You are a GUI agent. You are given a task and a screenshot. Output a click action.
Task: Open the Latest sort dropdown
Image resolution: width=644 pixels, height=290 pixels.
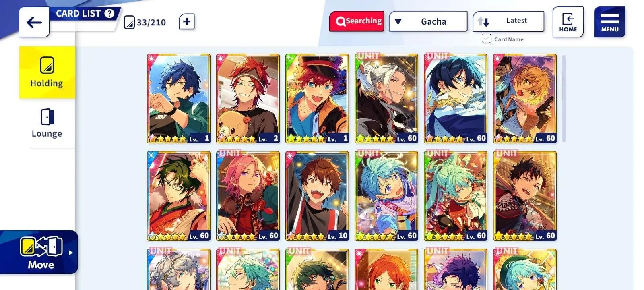508,21
